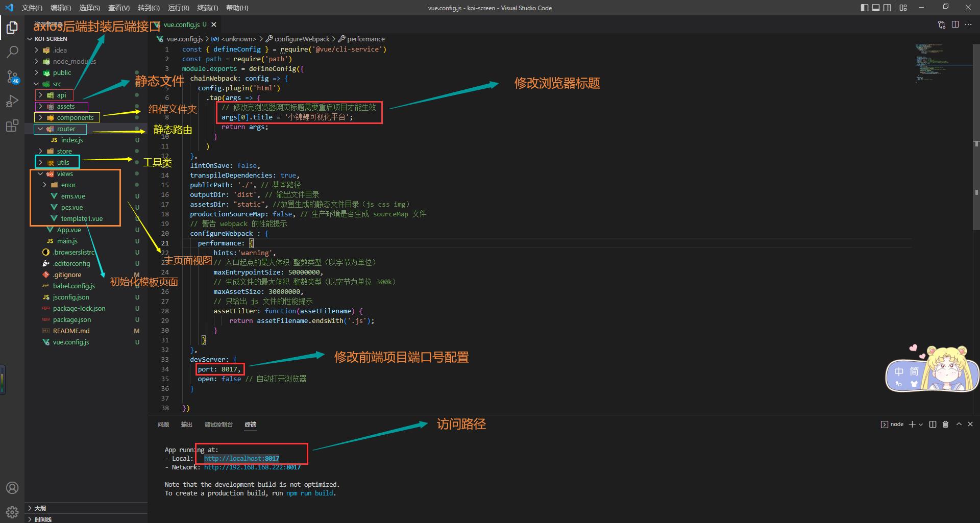Open editor More Actions ellipsis
This screenshot has height=523, width=980.
pyautogui.click(x=968, y=24)
